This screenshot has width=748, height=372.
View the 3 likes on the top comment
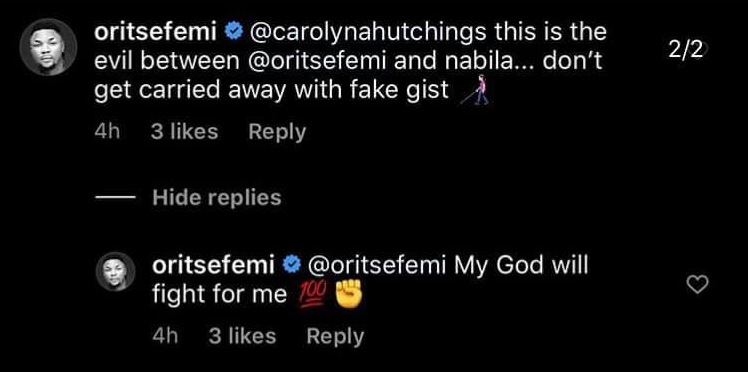[x=184, y=132]
